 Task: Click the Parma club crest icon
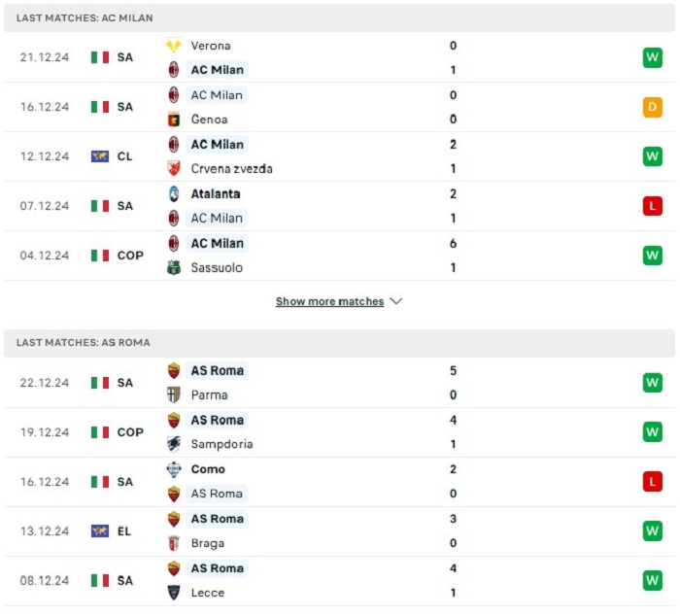(x=174, y=394)
